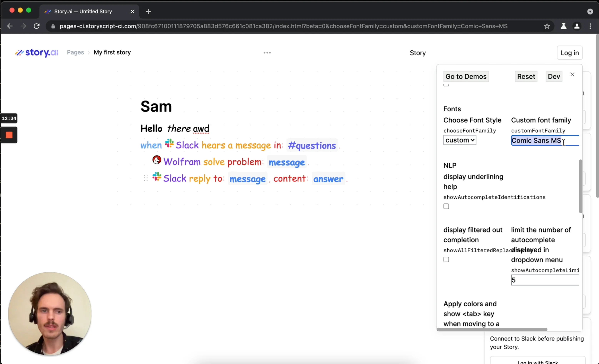Select the Story.ai — Untitled Story browser tab
This screenshot has width=599, height=364.
pyautogui.click(x=89, y=11)
